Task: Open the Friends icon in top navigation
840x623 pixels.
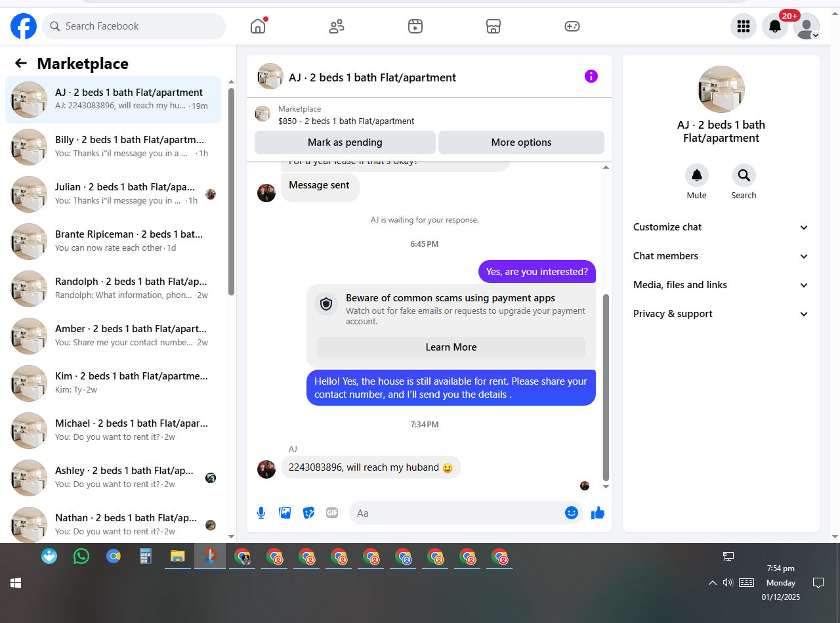Action: 337,26
